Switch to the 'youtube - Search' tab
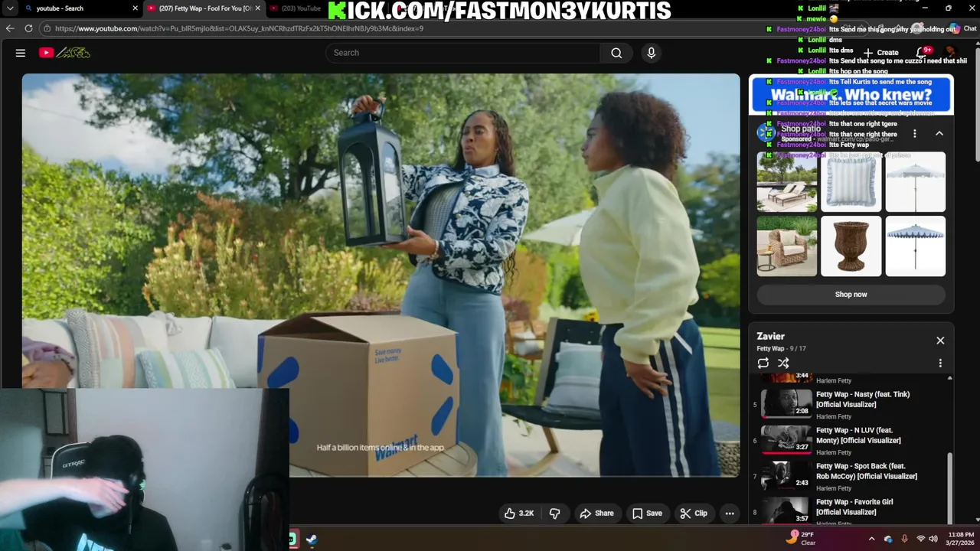 point(77,8)
